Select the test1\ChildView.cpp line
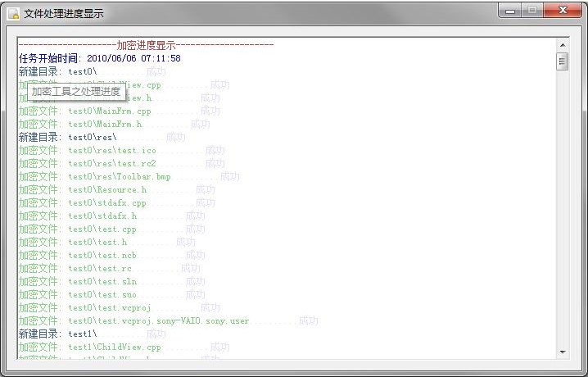 coord(124,347)
